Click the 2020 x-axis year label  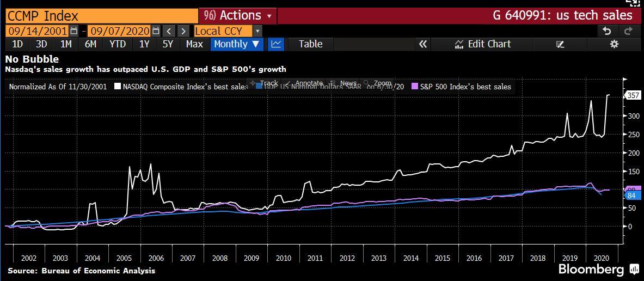pos(602,258)
